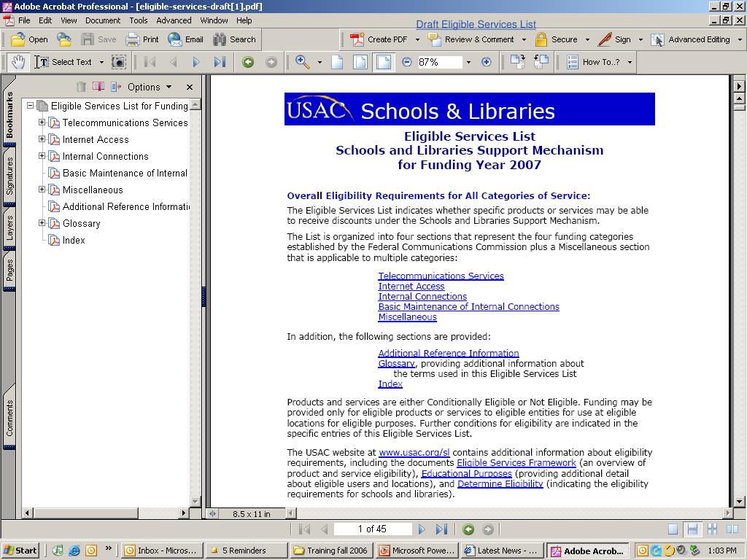The width and height of the screenshot is (747, 560).
Task: Expand the Telecommunications Services bookmark
Action: click(42, 122)
